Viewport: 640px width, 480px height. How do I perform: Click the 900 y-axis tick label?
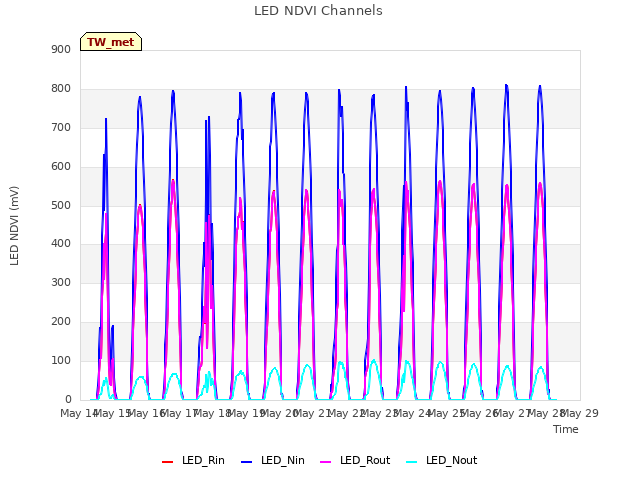(x=61, y=50)
